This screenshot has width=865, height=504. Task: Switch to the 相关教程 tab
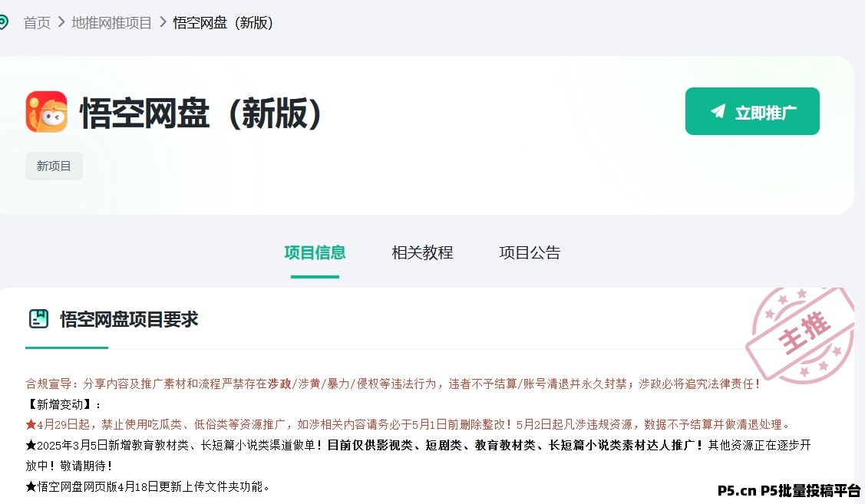pyautogui.click(x=423, y=252)
